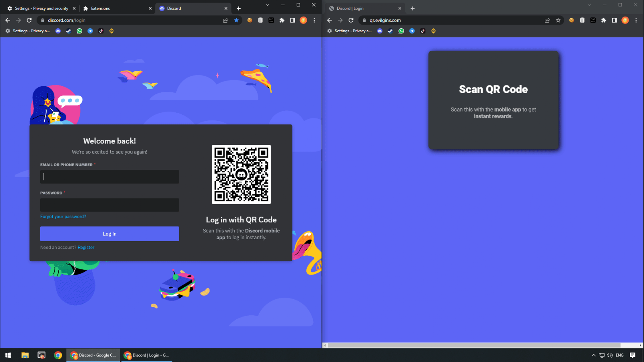Click the Scan QR Code heading
This screenshot has width=644, height=362.
click(x=493, y=89)
